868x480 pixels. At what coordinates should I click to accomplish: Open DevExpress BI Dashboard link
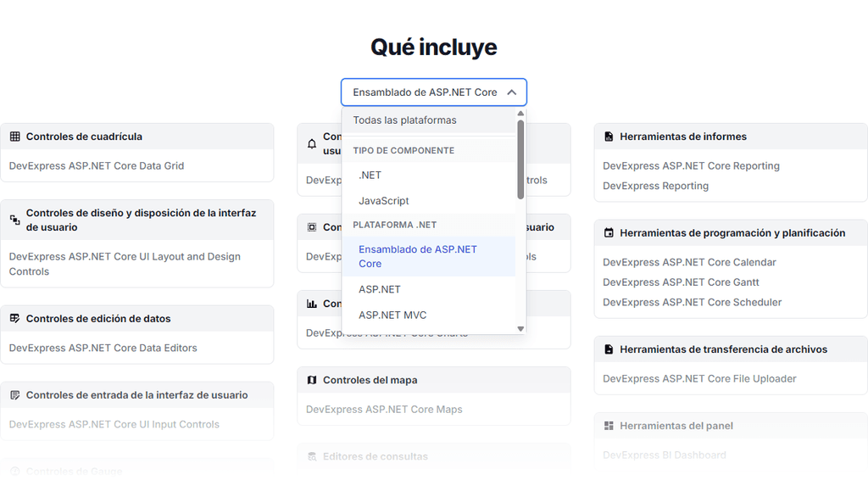tap(665, 455)
